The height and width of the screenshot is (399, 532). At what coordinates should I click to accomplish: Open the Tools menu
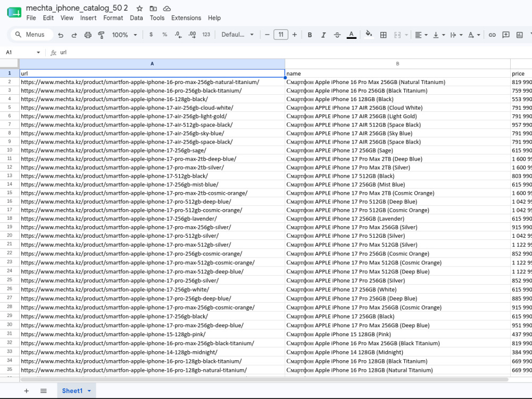(x=157, y=18)
